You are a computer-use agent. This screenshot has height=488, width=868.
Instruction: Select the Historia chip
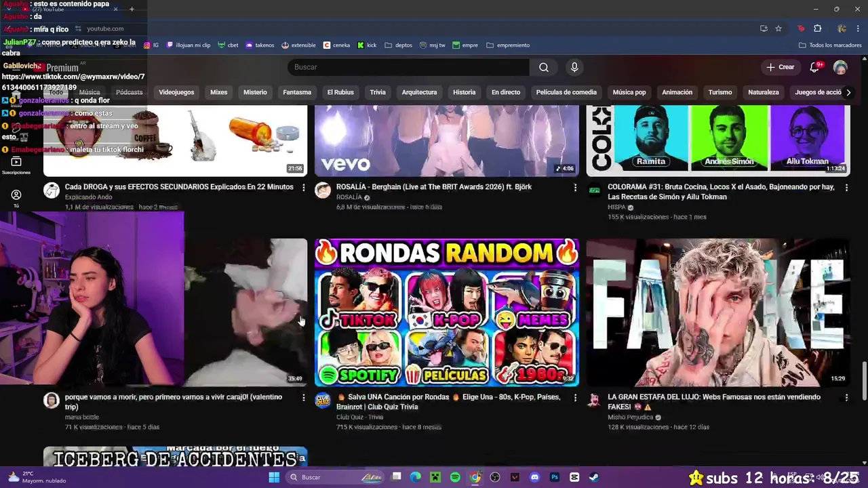[x=465, y=92]
